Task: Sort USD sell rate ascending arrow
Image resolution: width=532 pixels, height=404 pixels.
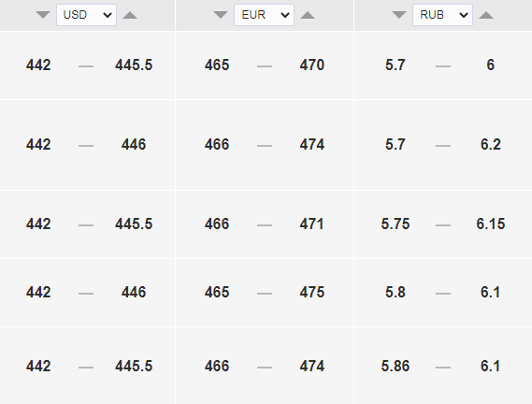Action: (x=130, y=15)
